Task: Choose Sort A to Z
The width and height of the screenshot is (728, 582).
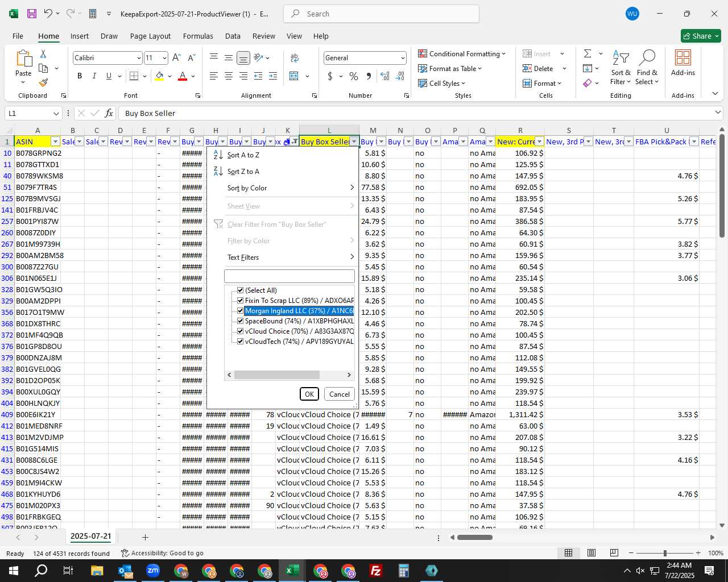Action: point(243,155)
